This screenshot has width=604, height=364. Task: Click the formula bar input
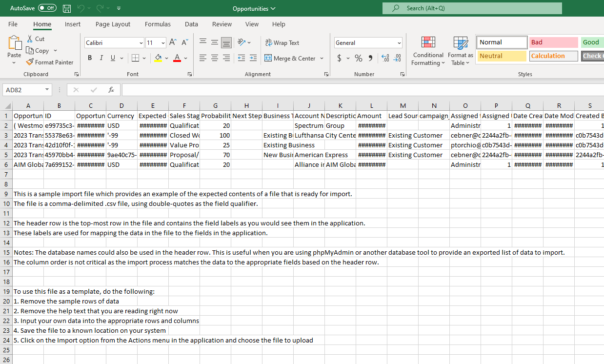pos(362,90)
